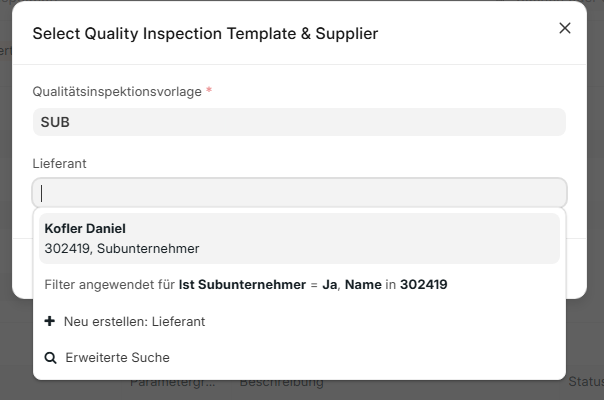Click the "Filter angewendet für" info row
604x400 pixels.
pos(245,285)
